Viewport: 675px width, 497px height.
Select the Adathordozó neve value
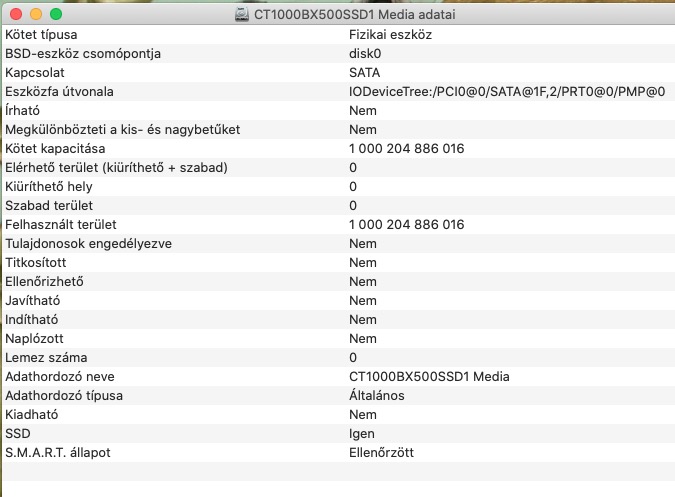pos(429,377)
